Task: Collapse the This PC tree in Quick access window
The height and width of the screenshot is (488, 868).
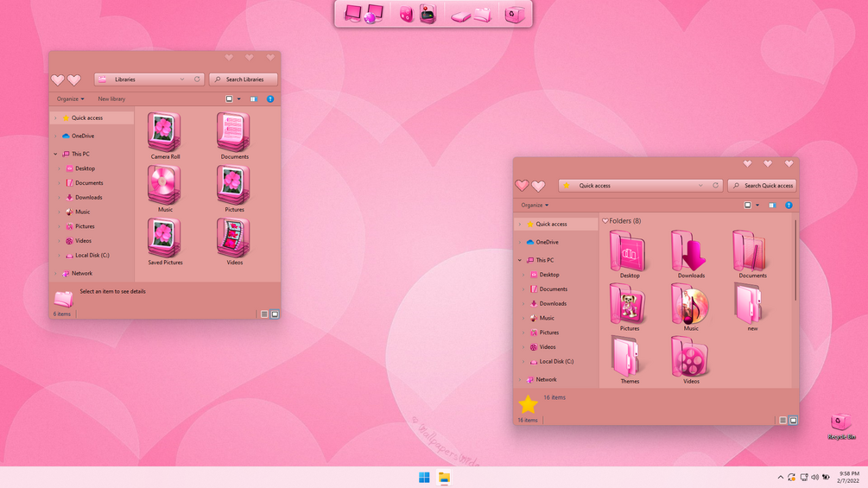Action: point(520,260)
